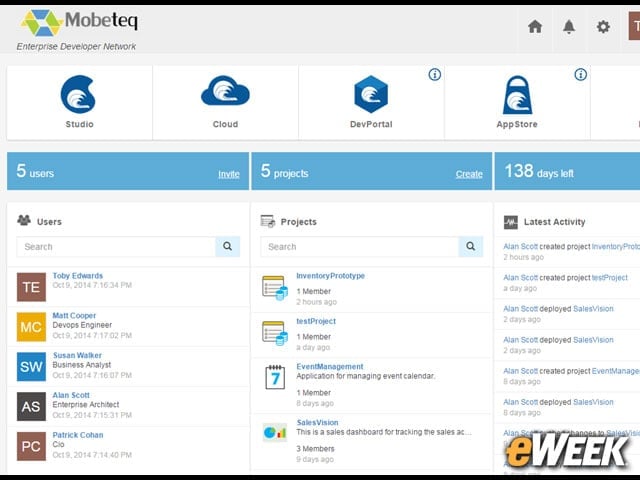The height and width of the screenshot is (480, 640).
Task: Click the SalesVision chart icon
Action: [x=275, y=433]
